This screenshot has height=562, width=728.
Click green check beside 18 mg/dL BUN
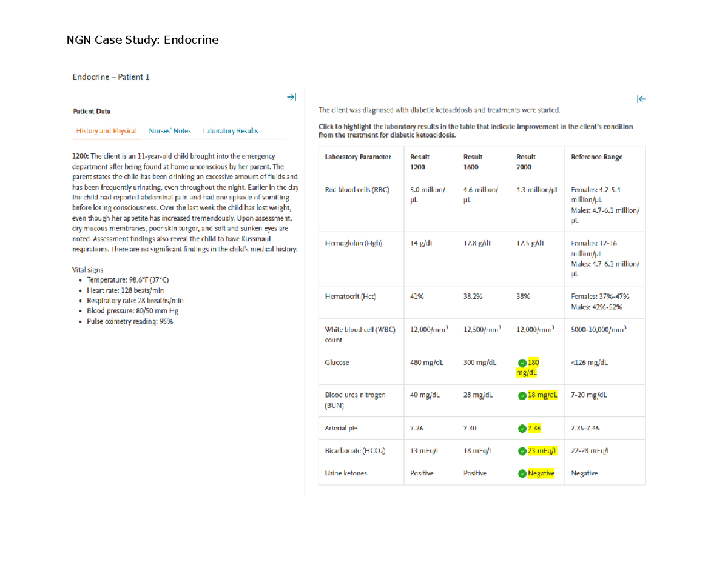click(x=522, y=396)
